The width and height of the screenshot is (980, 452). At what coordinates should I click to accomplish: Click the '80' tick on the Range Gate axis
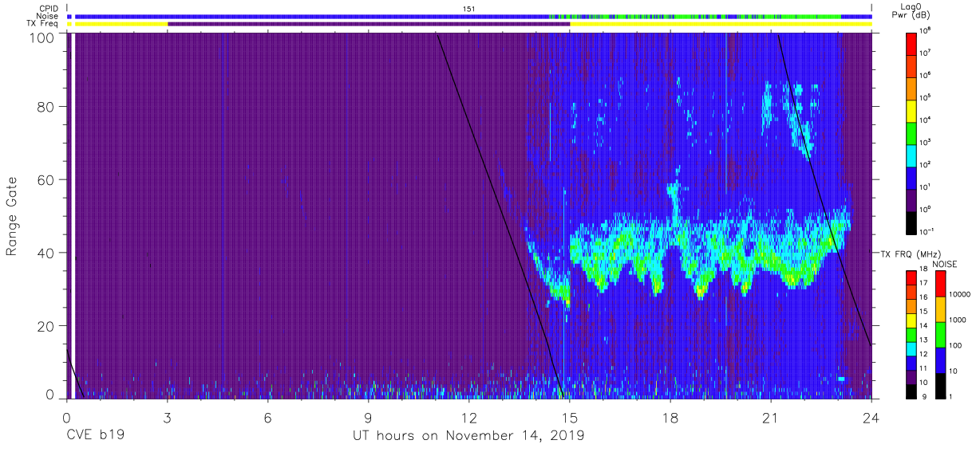tap(46, 107)
